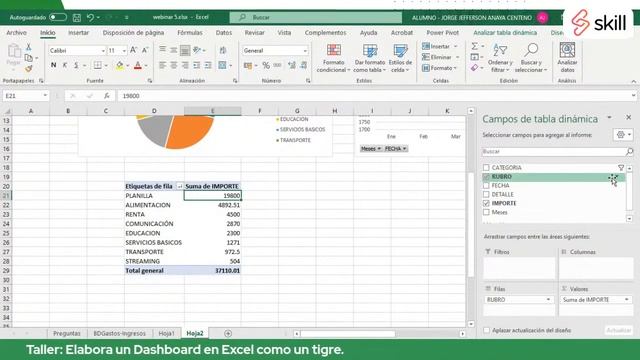Close the Campos de tabla dinámica pane
Viewport: 640px width, 360px height.
tap(629, 118)
